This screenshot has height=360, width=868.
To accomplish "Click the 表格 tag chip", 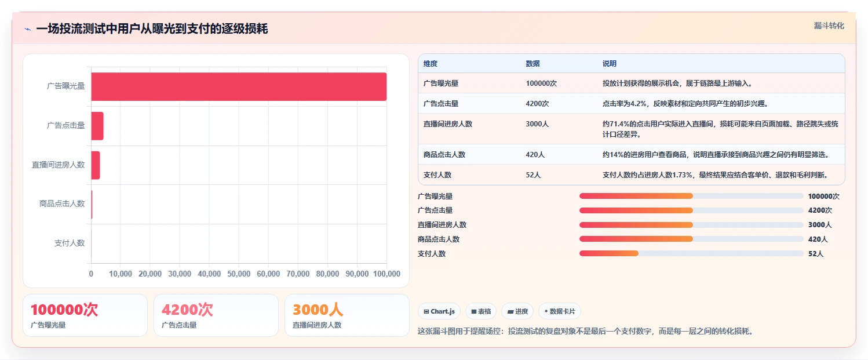I will pyautogui.click(x=481, y=311).
